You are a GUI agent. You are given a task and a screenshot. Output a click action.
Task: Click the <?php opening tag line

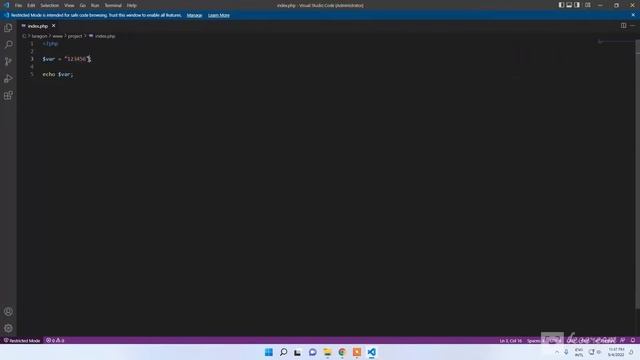[x=50, y=43]
